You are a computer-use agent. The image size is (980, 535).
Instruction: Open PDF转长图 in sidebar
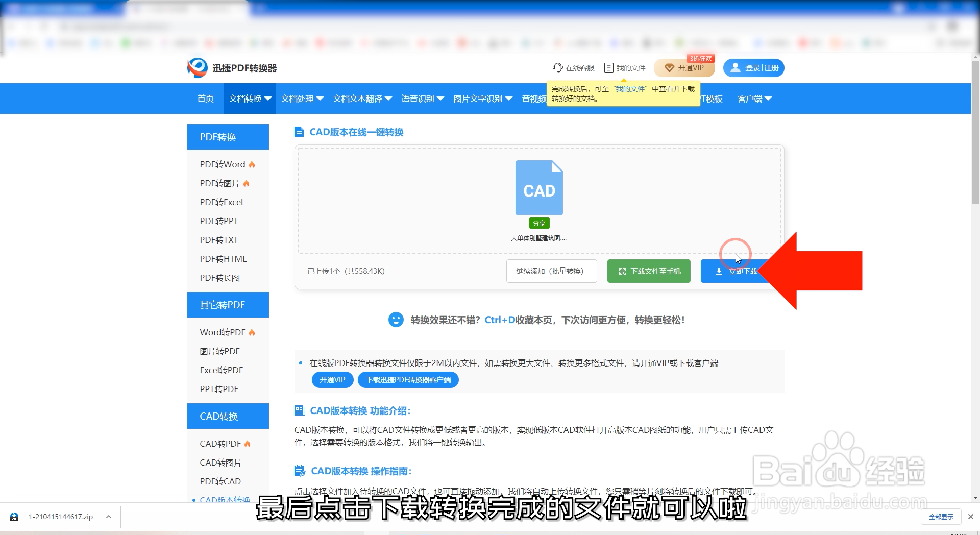pyautogui.click(x=219, y=278)
